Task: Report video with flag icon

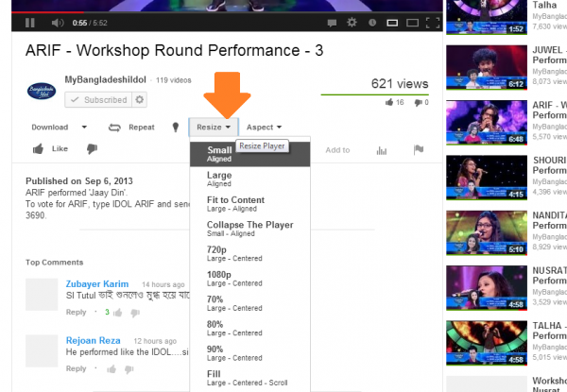Action: coord(419,149)
